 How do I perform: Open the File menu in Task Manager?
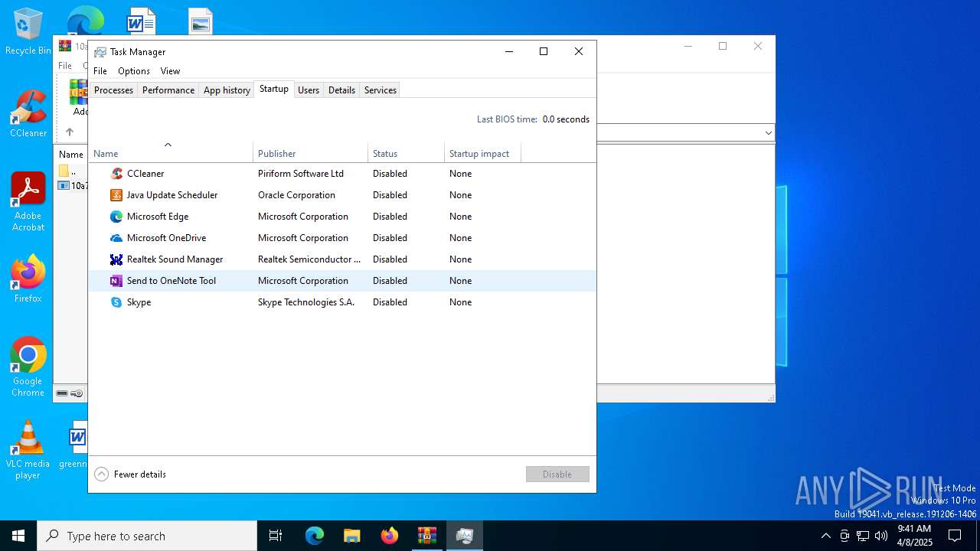tap(100, 71)
